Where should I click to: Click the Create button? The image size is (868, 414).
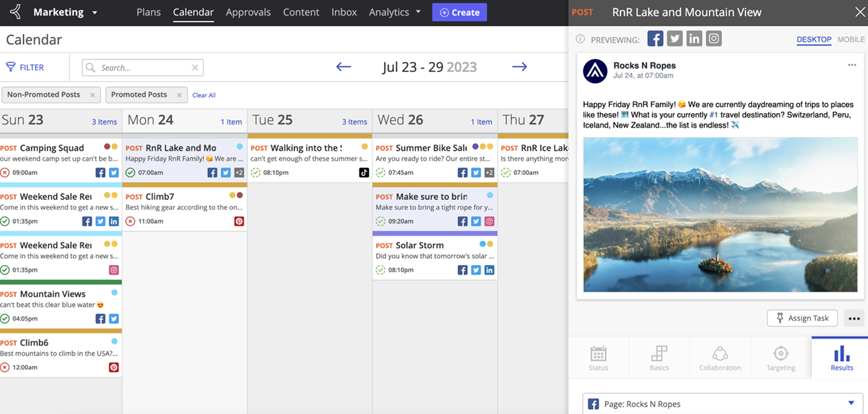tap(460, 12)
